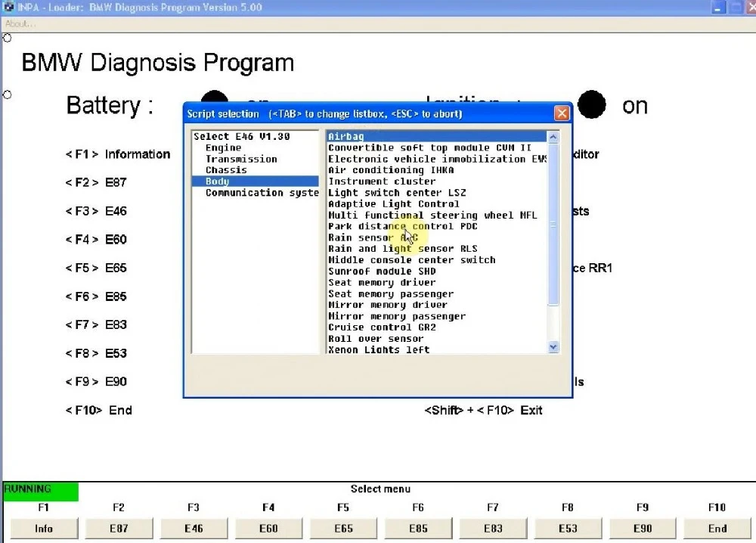Select Mirror memory driver entry
Viewport: 756px width, 543px height.
coord(437,305)
